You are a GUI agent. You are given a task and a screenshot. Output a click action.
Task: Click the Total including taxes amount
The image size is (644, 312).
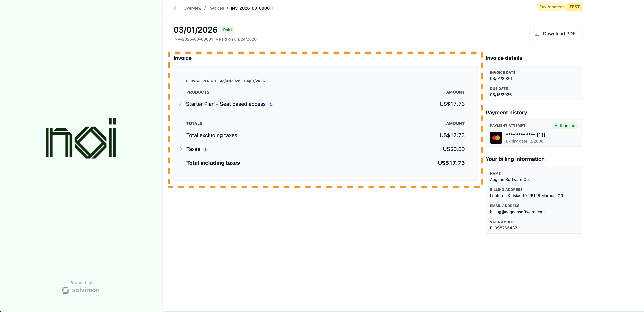451,163
